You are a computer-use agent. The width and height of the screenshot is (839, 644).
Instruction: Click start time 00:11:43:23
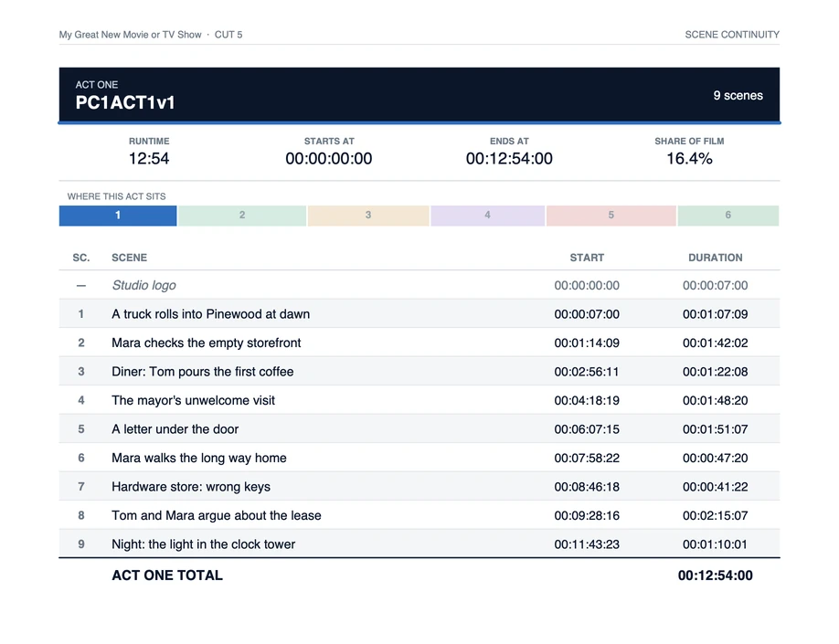pos(587,544)
